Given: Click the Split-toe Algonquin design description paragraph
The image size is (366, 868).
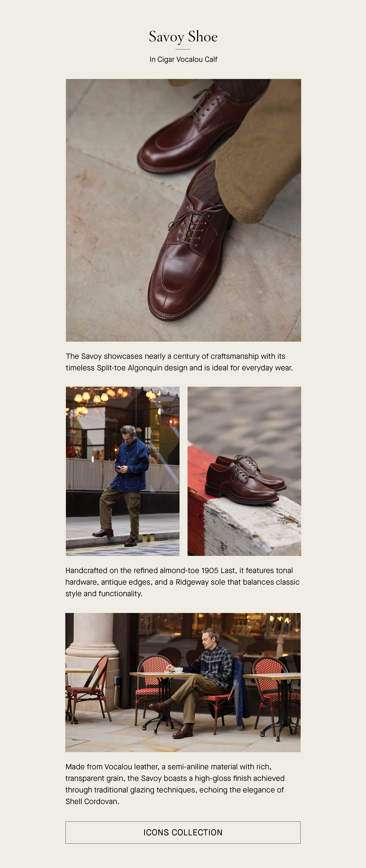Looking at the screenshot, I should click(179, 362).
